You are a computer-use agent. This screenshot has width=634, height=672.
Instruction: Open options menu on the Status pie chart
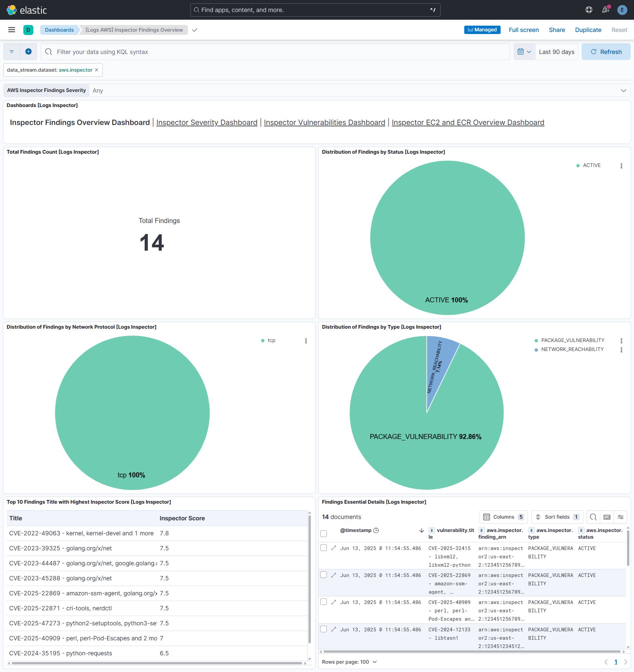[621, 166]
